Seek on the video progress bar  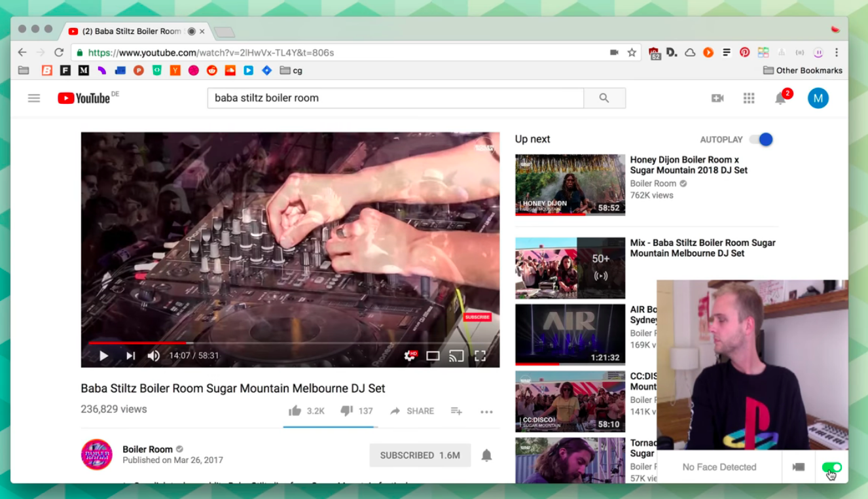(x=290, y=342)
